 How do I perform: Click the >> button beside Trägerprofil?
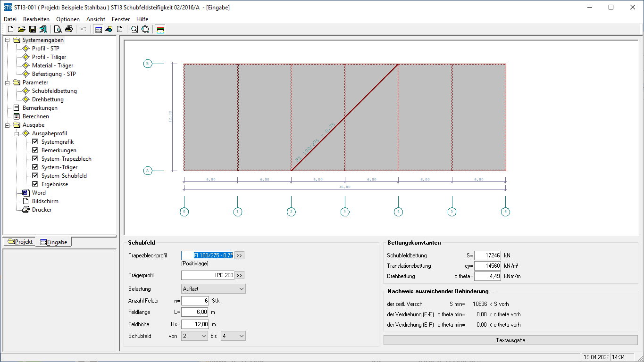point(240,275)
